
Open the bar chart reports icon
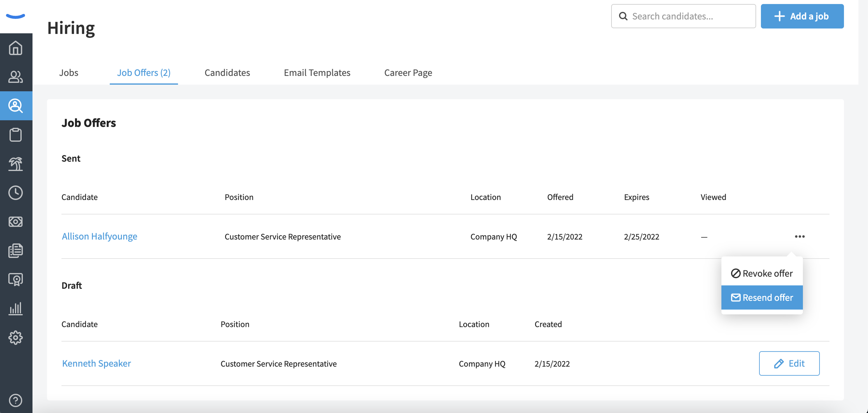[16, 309]
